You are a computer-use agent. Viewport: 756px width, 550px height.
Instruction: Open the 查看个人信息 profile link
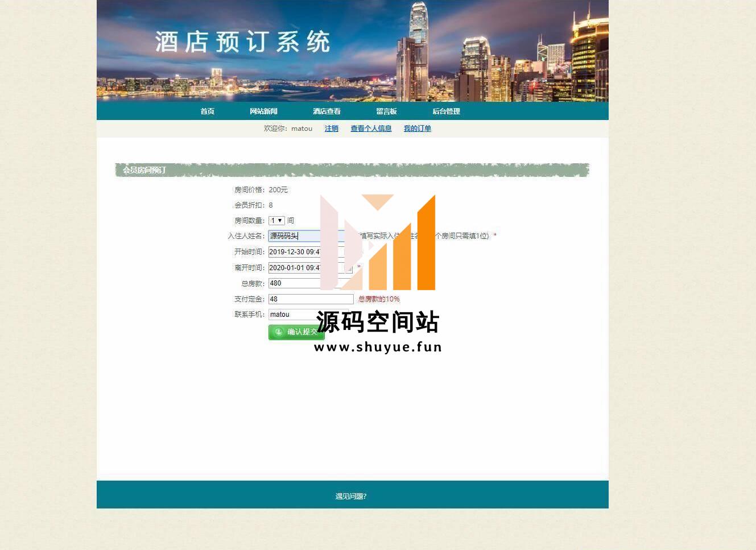coord(371,129)
